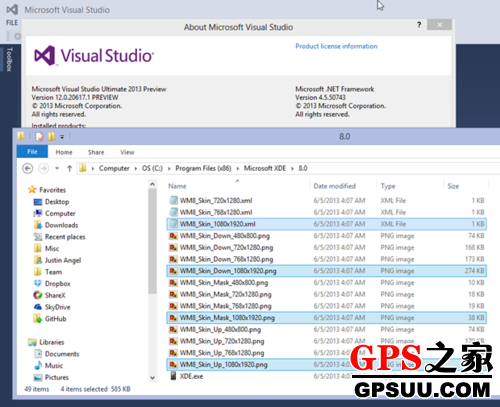This screenshot has height=407, width=500.
Task: Click the Music library note icon
Action: (x=38, y=366)
